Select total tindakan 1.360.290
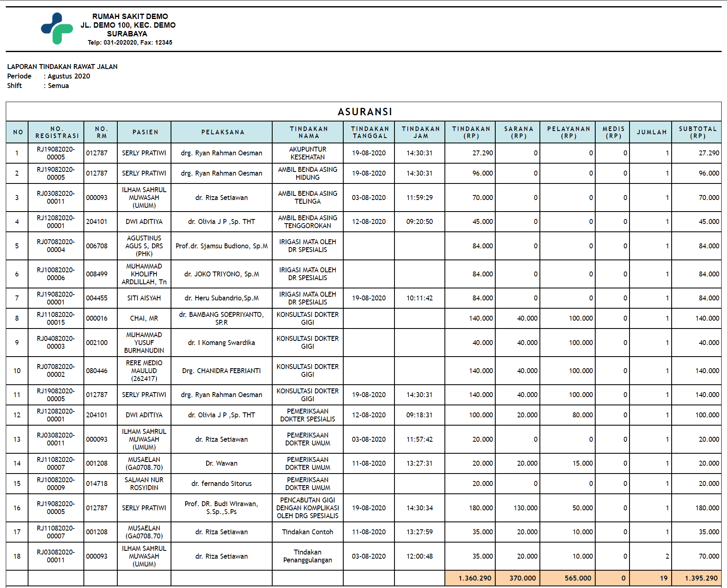Screen dimensions: 727x588 (x=475, y=578)
